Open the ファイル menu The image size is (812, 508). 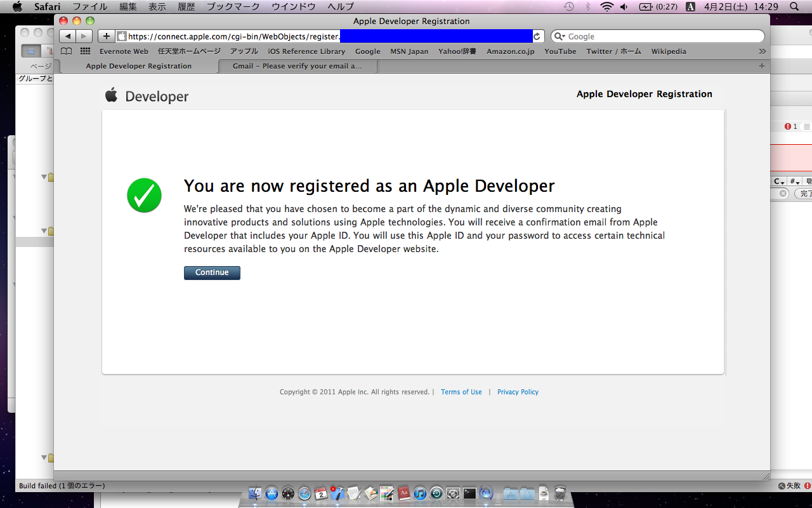[89, 6]
